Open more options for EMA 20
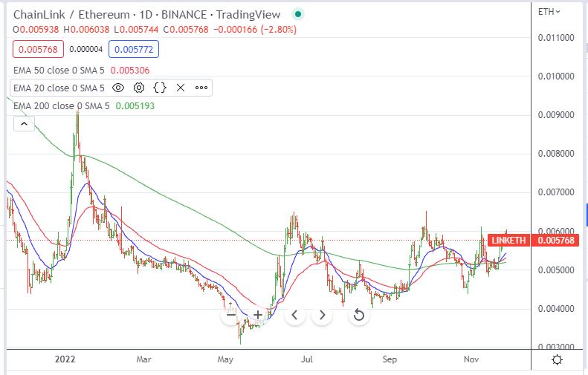 [201, 88]
